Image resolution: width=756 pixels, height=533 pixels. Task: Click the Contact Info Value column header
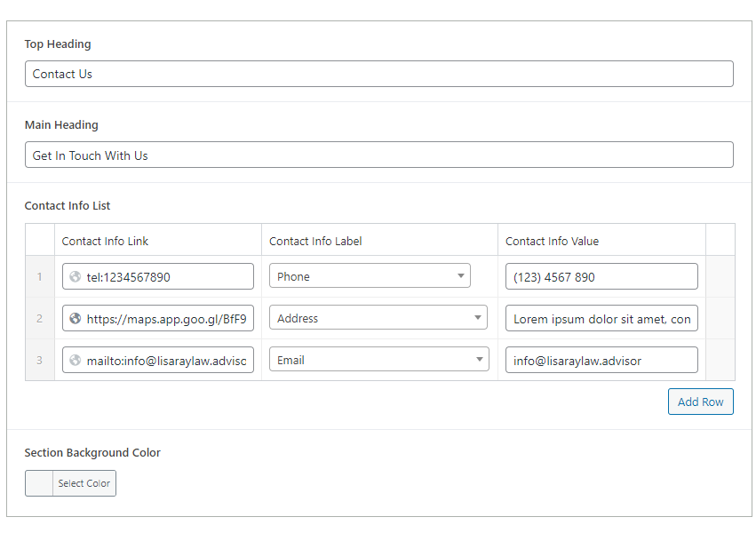pos(553,241)
